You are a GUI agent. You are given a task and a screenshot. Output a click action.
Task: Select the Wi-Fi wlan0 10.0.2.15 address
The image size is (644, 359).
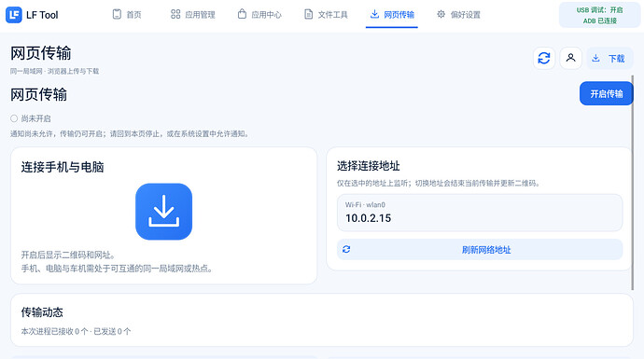(x=480, y=213)
